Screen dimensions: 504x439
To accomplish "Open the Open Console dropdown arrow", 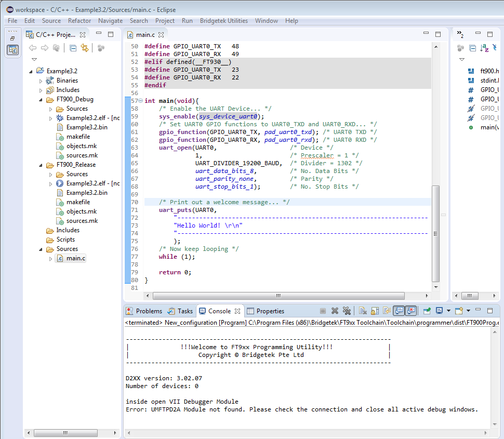I will click(x=468, y=311).
